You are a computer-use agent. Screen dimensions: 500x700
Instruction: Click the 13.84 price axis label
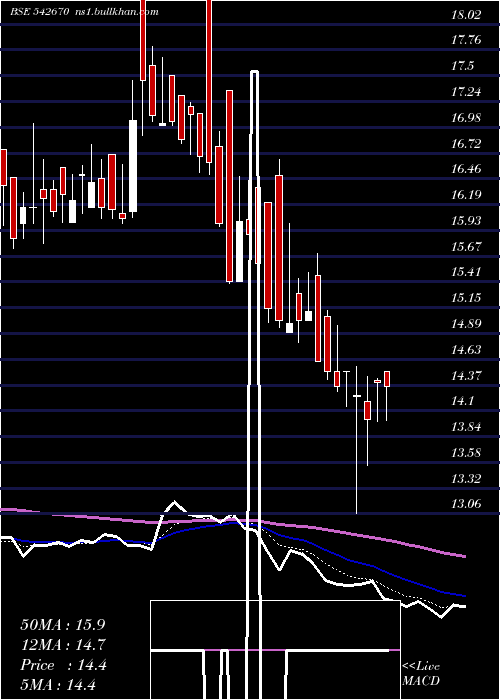click(466, 427)
